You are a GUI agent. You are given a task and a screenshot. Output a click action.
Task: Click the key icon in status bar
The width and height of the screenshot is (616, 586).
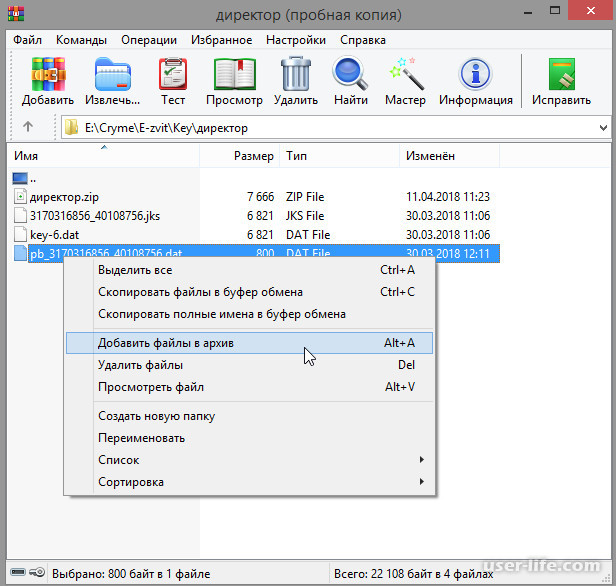38,572
